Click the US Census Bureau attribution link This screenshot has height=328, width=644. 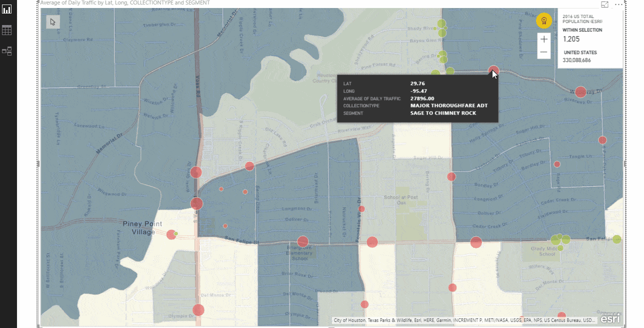pos(562,319)
